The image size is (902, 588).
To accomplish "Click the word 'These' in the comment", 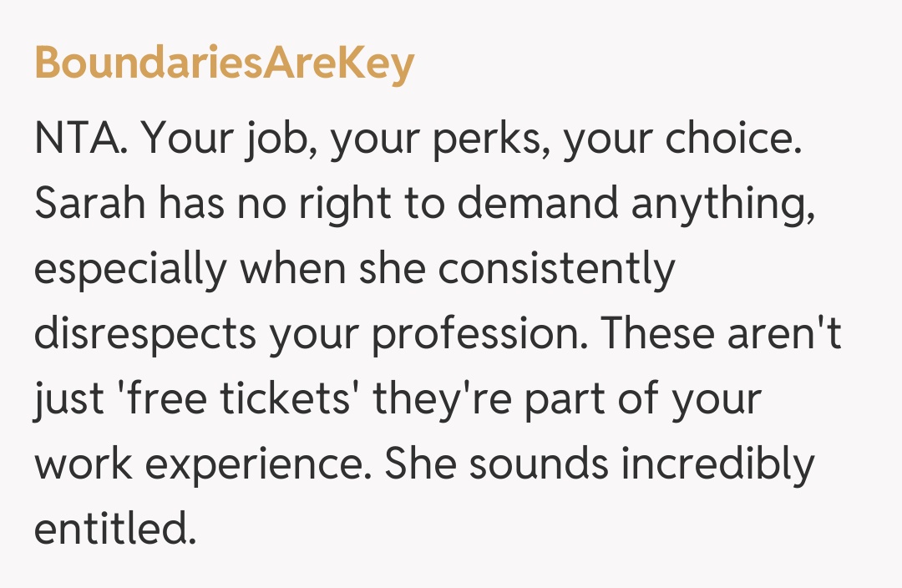I will click(652, 333).
